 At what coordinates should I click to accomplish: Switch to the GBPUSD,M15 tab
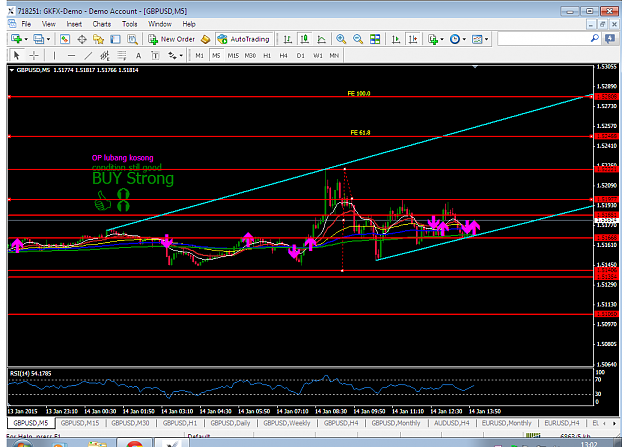[80, 423]
